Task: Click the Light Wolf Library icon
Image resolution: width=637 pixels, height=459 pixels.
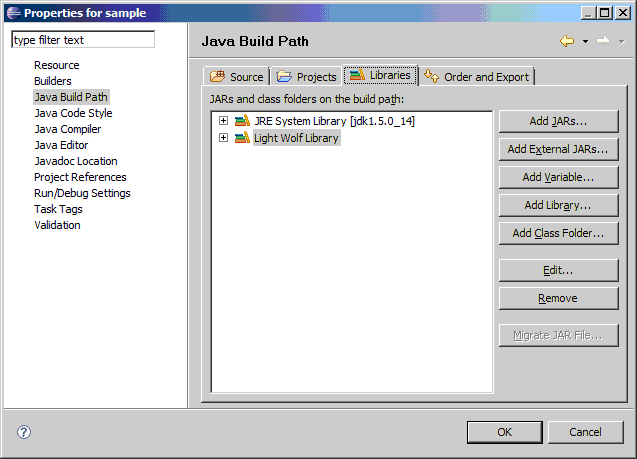Action: point(242,138)
